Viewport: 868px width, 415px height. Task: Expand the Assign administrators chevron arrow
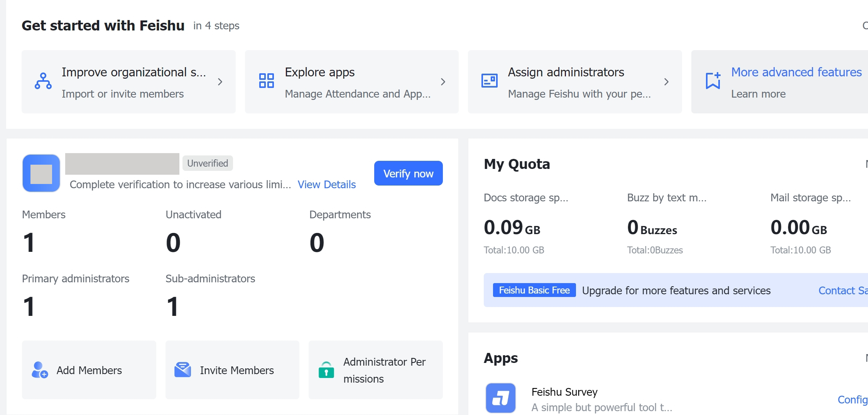point(666,82)
